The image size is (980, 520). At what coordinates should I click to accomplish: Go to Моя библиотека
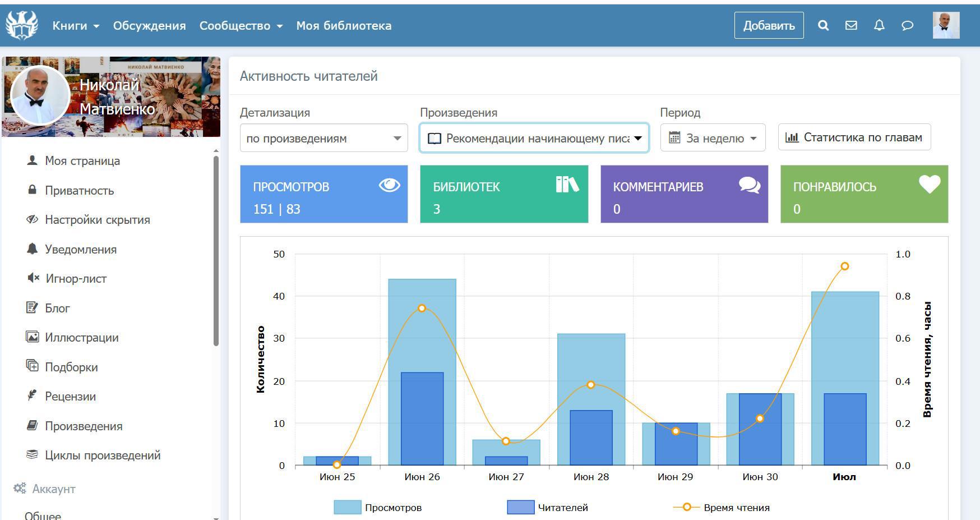pyautogui.click(x=344, y=26)
